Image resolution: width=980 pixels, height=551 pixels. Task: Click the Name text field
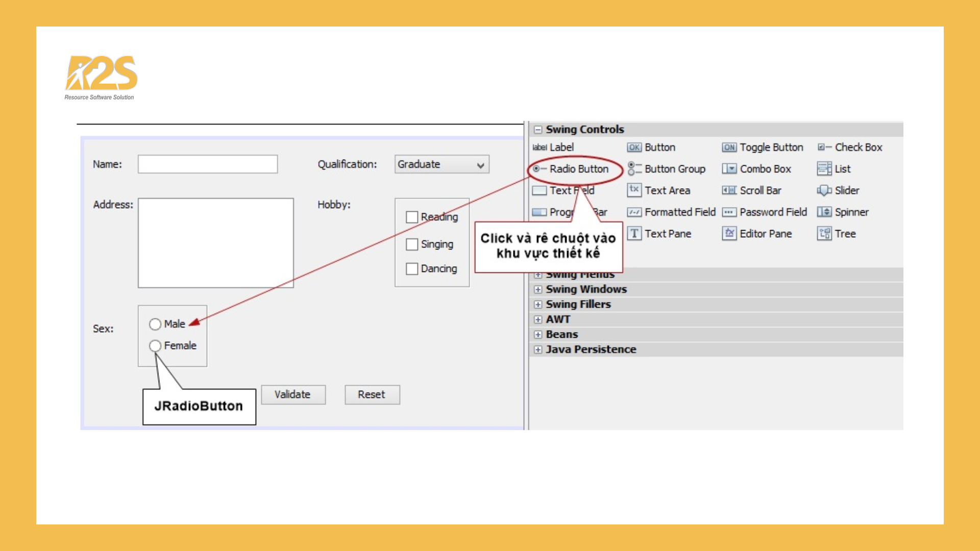[x=208, y=164]
